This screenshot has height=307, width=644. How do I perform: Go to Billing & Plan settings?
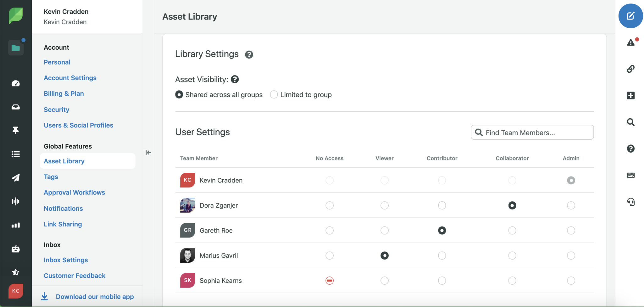click(64, 93)
